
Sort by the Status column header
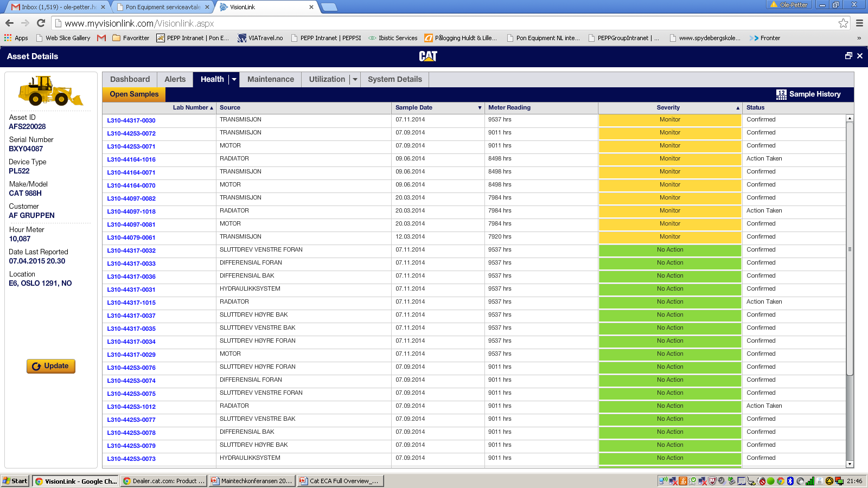coord(794,107)
